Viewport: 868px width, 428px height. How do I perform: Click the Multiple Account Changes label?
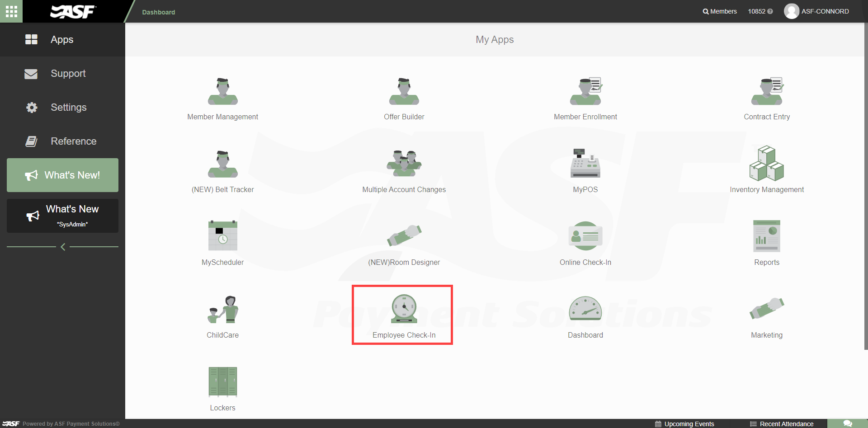point(404,189)
